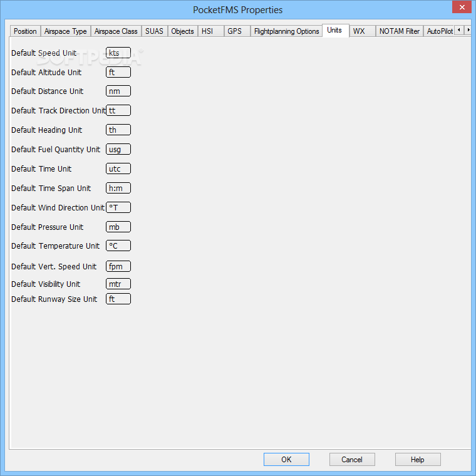Click the 'Default Time Span Unit' label
Viewport: 476px width, 476px height.
tap(51, 189)
